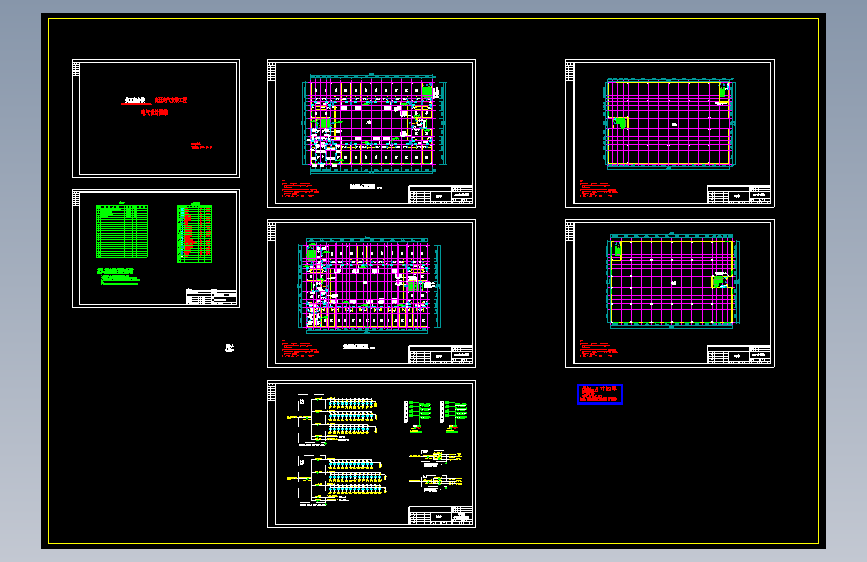Click the green heading below the left table
Viewport: 867px width, 562px height.
116,271
